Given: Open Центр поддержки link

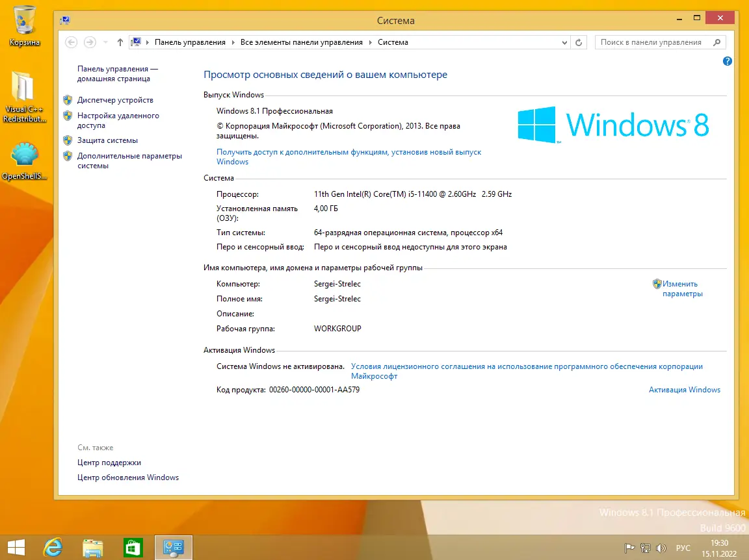Looking at the screenshot, I should point(109,462).
